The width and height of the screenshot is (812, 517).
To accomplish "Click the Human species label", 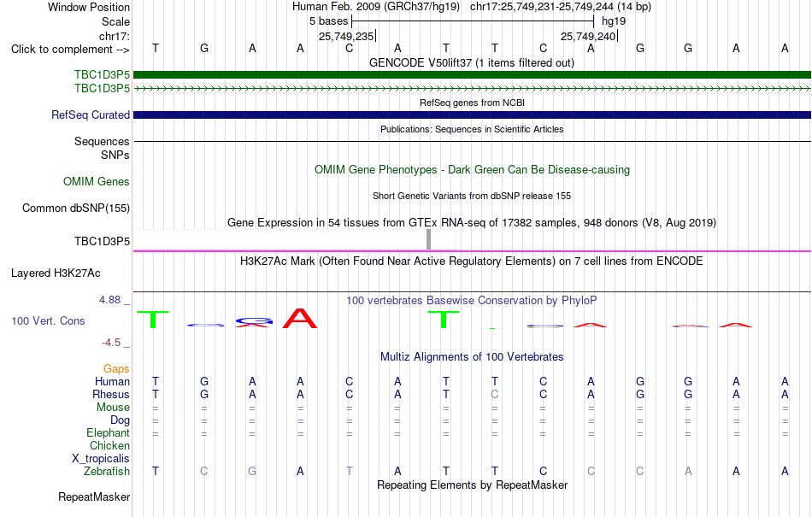I will (x=112, y=381).
